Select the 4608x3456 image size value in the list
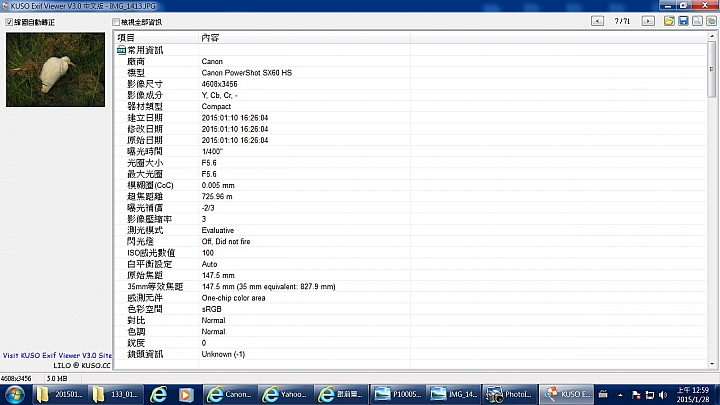This screenshot has width=720, height=405. [x=219, y=84]
